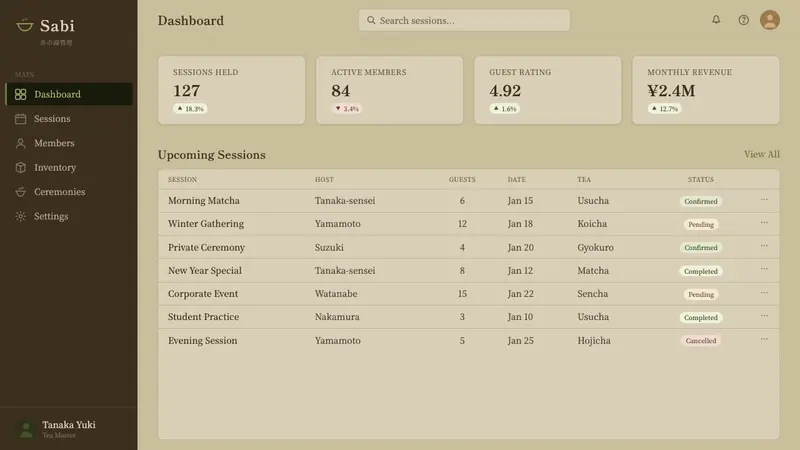Open the Dashboard grid icon in sidebar
The height and width of the screenshot is (450, 800).
pos(20,94)
